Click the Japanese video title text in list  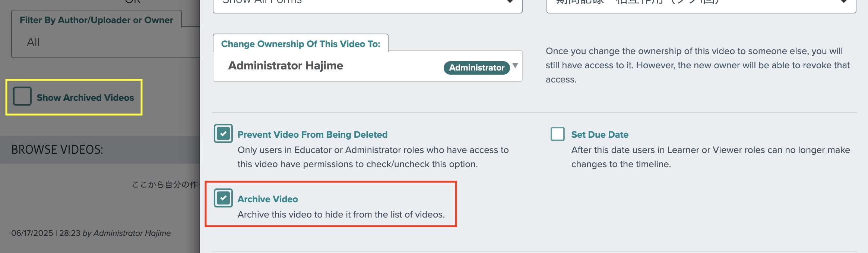coord(165,184)
